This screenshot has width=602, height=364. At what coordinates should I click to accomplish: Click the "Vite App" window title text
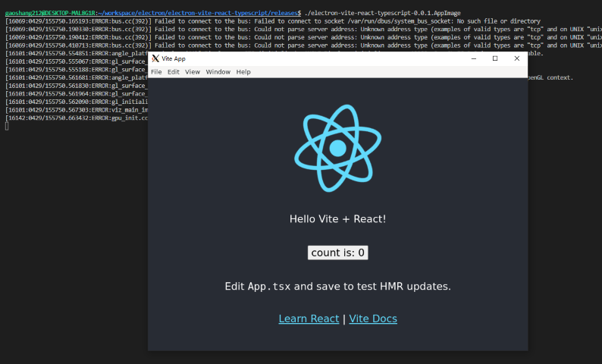[174, 58]
